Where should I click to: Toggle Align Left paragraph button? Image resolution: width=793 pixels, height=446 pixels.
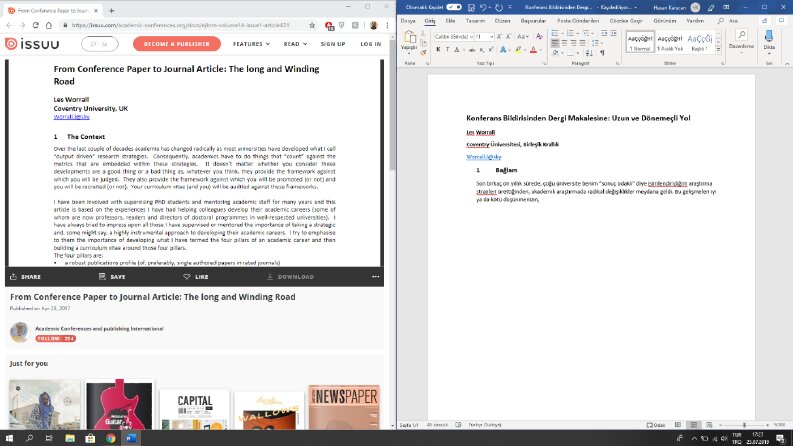pyautogui.click(x=555, y=43)
